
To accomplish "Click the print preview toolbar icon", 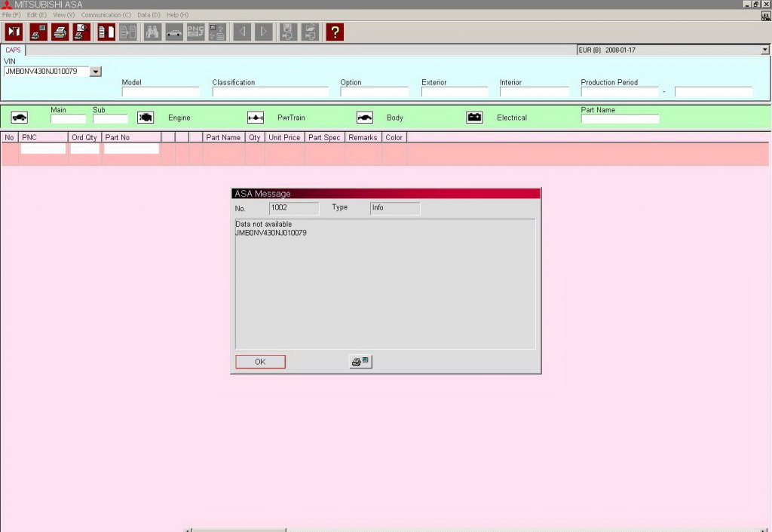I will click(81, 32).
